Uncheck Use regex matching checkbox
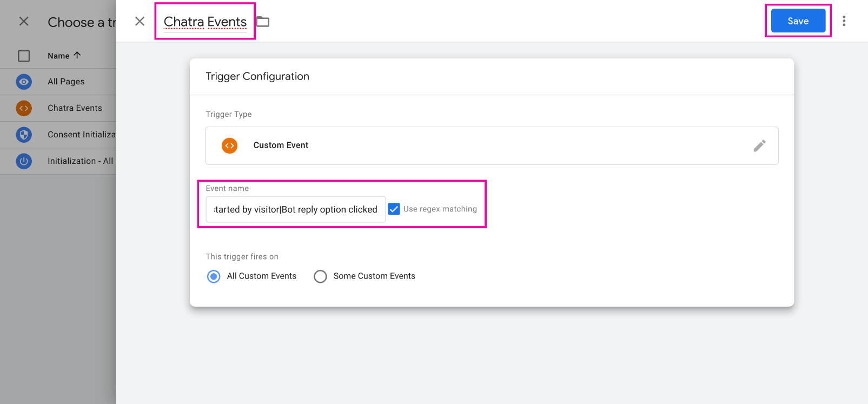Viewport: 868px width, 404px height. tap(394, 209)
